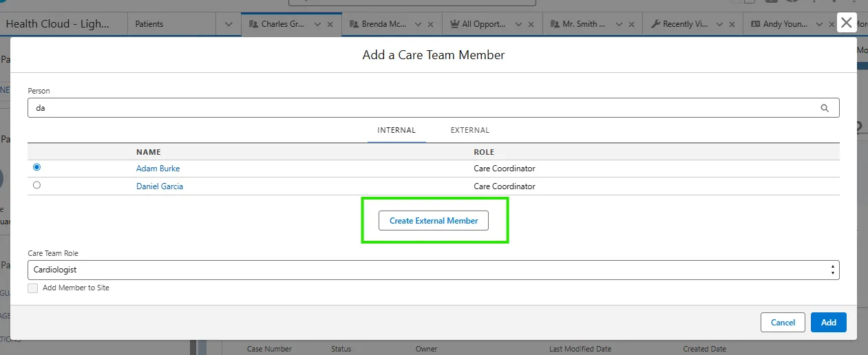Viewport: 868px width, 355px height.
Task: Switch to the Internal tab
Action: coord(396,130)
